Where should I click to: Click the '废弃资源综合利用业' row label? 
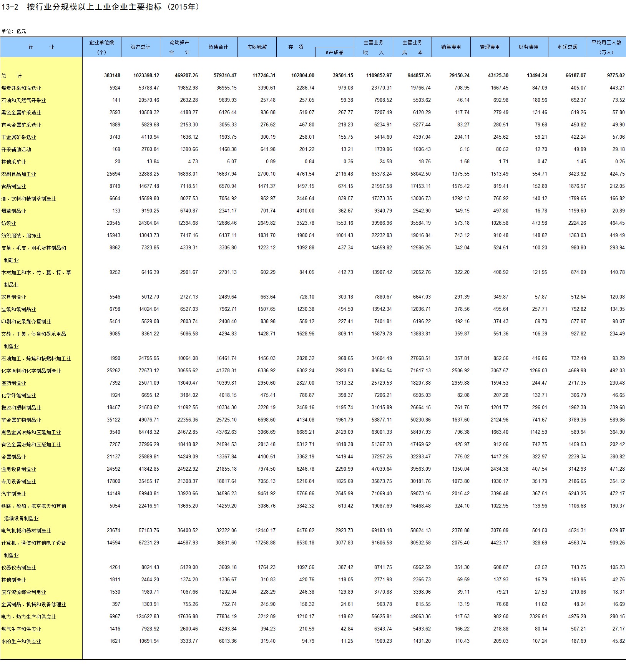pyautogui.click(x=24, y=592)
